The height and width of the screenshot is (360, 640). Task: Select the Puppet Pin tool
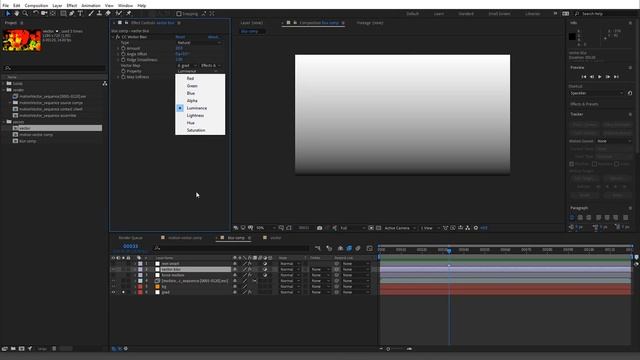point(129,13)
